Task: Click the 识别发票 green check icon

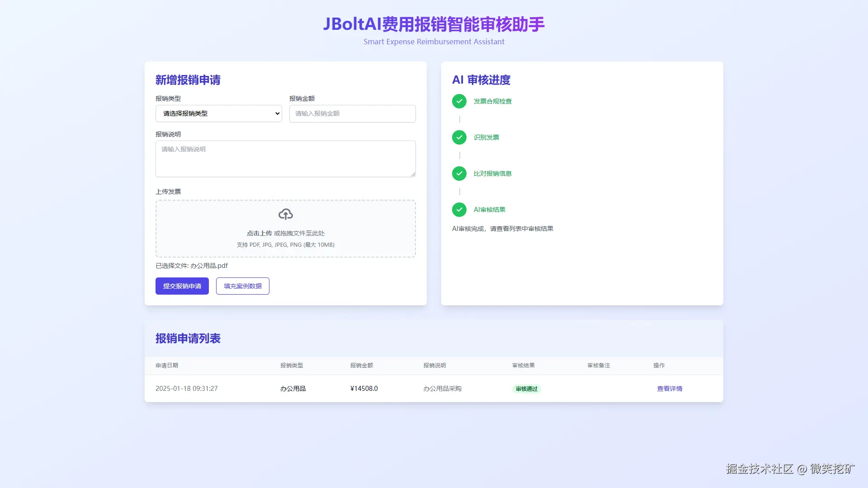Action: click(459, 137)
